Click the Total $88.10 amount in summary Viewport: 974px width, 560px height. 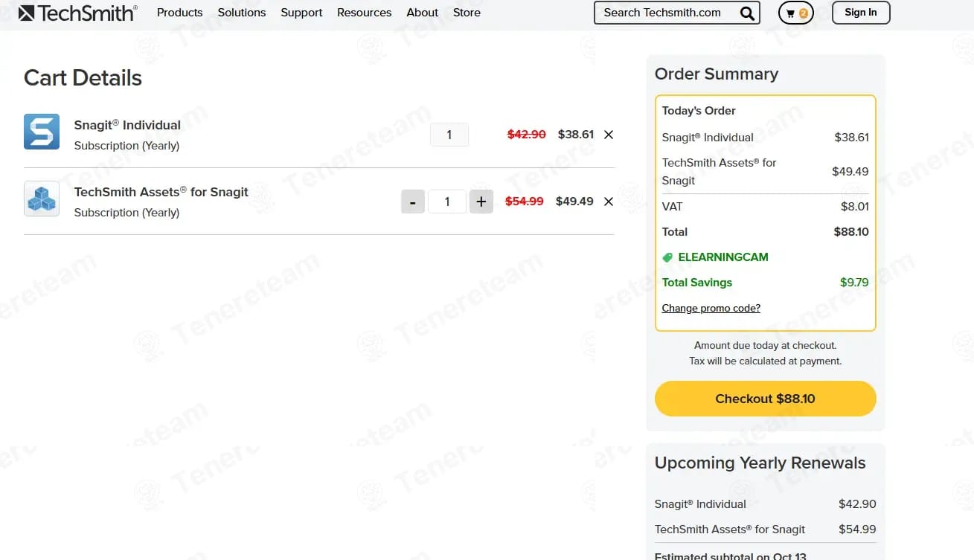[x=851, y=232]
